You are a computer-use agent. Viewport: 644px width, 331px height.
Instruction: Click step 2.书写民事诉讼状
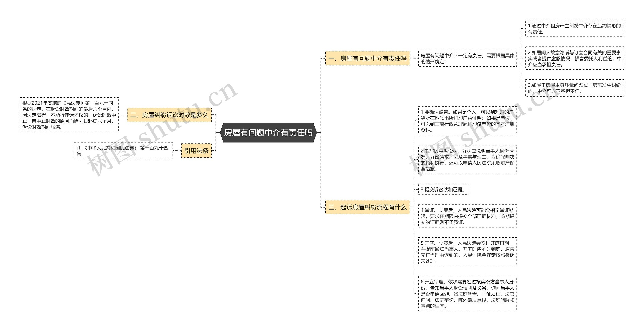pos(467,160)
